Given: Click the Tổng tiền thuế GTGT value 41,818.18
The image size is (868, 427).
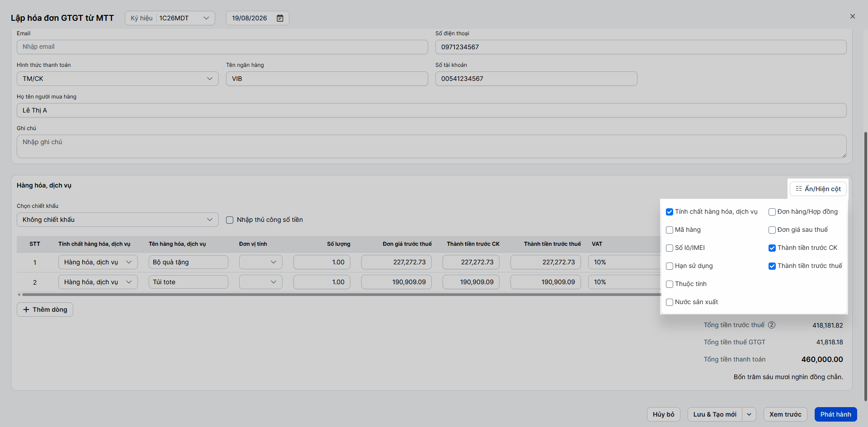Looking at the screenshot, I should pyautogui.click(x=830, y=343).
